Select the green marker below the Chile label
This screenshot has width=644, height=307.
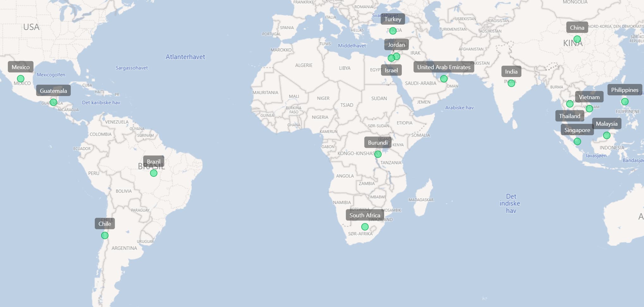click(105, 235)
